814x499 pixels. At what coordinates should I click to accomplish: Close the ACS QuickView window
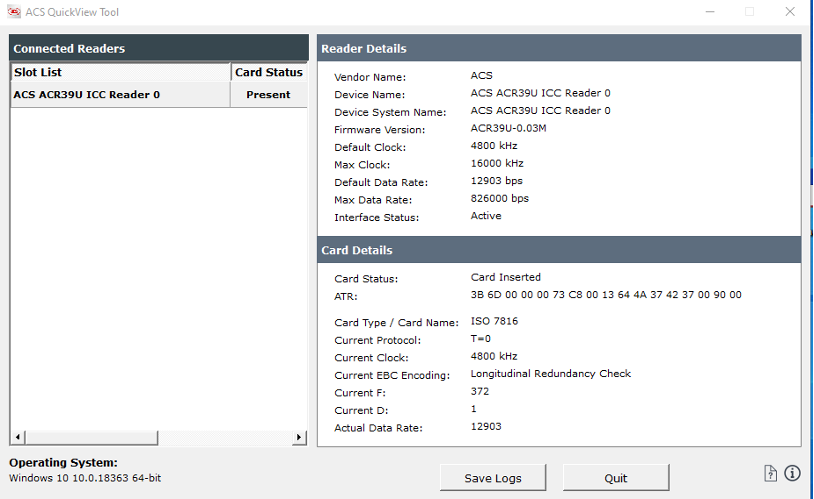point(790,11)
